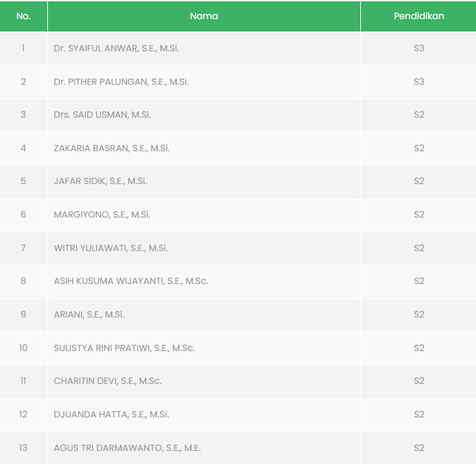Select the JAFAR SIDIK row

coord(100,181)
